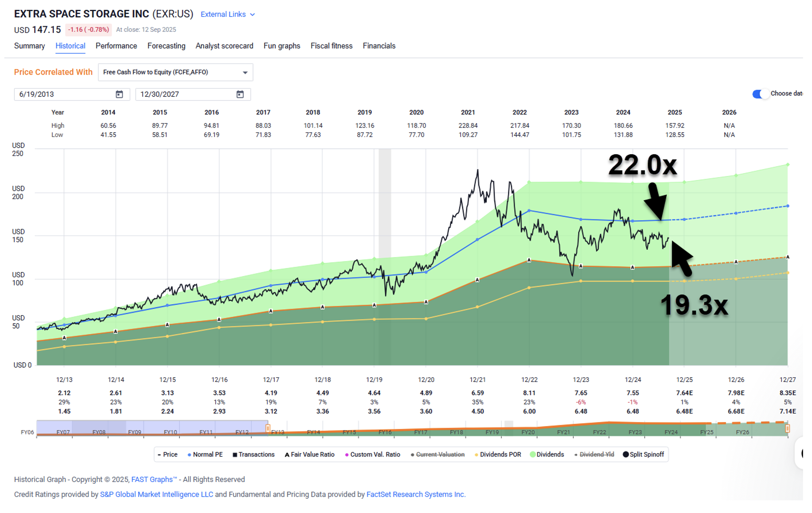Click the 2021 high value 228.84
The width and height of the screenshot is (812, 513).
468,126
